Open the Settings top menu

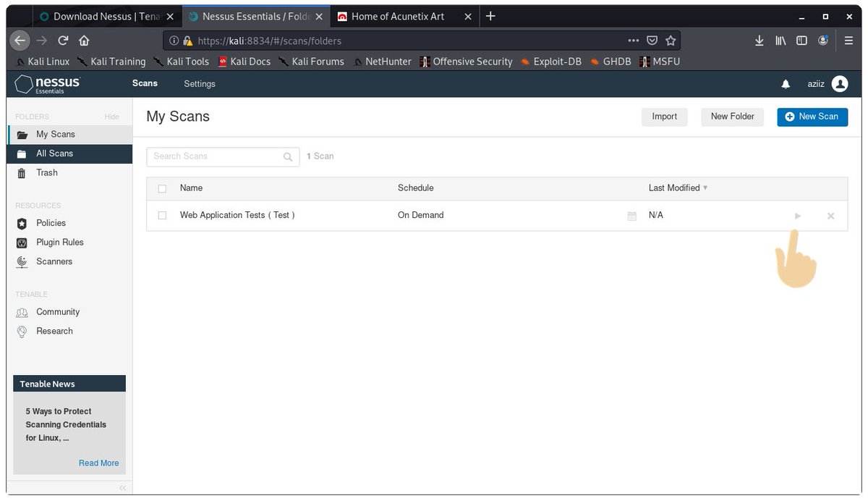pyautogui.click(x=200, y=84)
